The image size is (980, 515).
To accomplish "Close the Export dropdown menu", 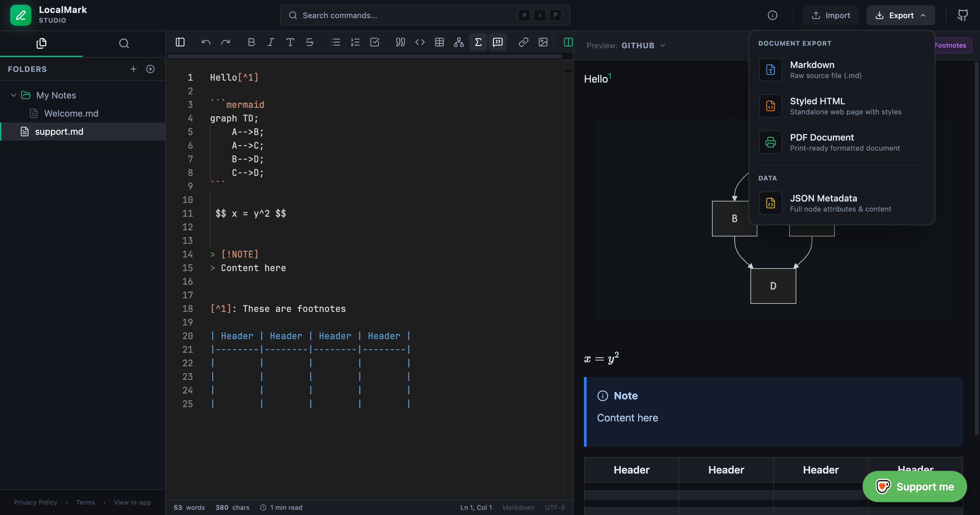I will [x=901, y=15].
